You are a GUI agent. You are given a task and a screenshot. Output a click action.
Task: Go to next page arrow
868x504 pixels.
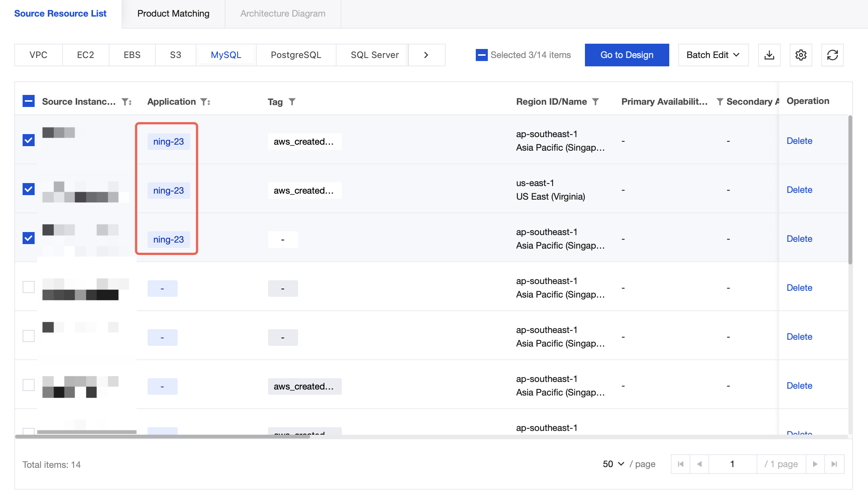pos(815,464)
